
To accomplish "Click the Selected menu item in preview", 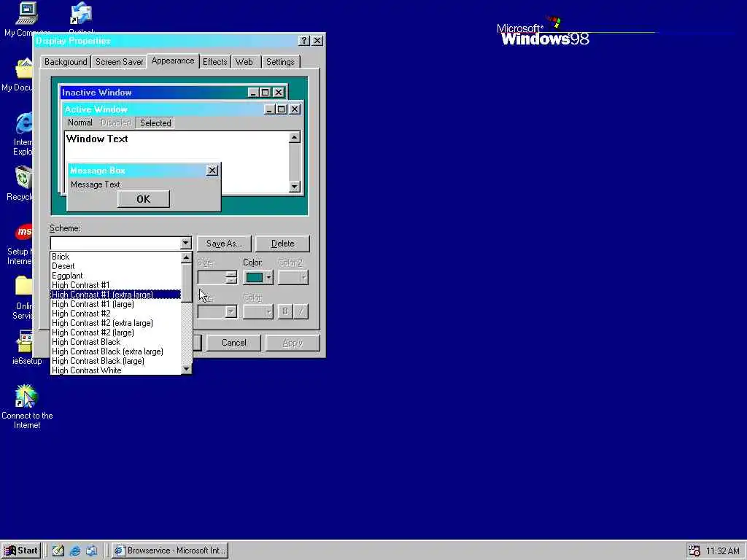I will pos(155,122).
